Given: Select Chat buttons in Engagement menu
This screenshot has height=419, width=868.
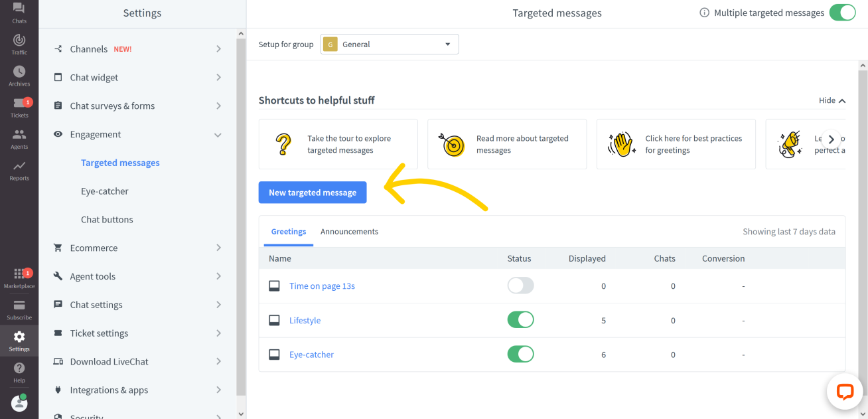Looking at the screenshot, I should [x=107, y=220].
